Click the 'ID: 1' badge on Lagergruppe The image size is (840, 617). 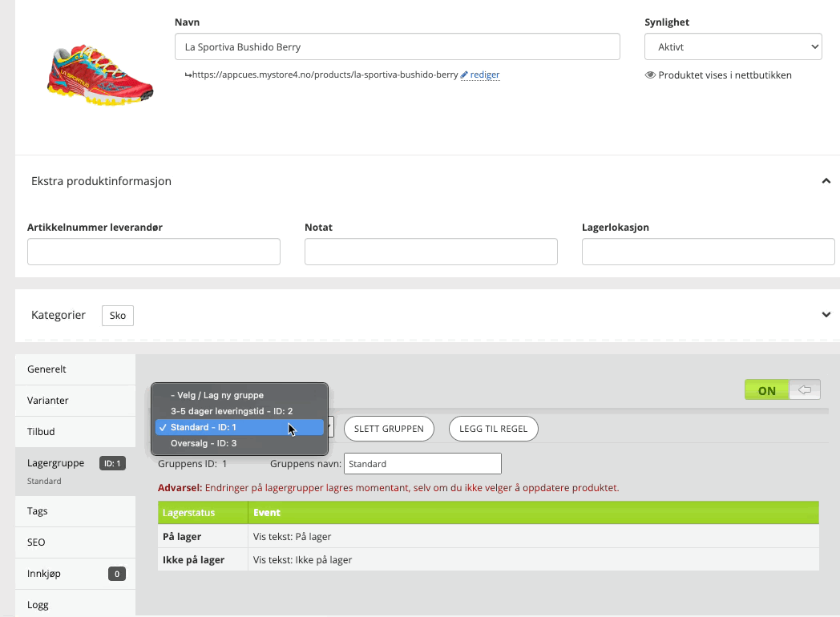[x=112, y=463]
